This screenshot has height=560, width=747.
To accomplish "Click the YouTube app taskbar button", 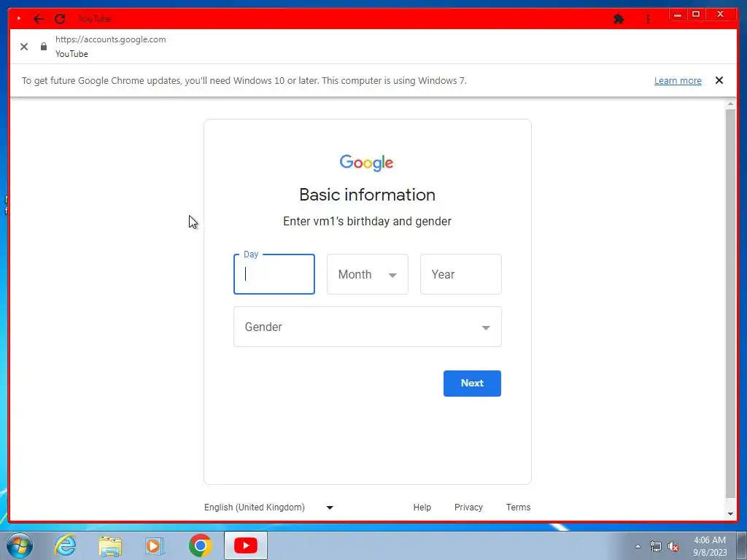I will pos(246,545).
